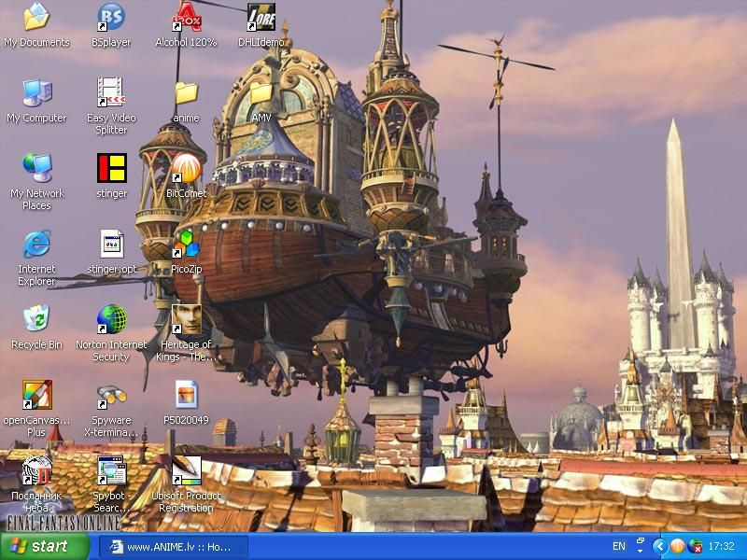Open the language bar options arrow

(x=641, y=551)
